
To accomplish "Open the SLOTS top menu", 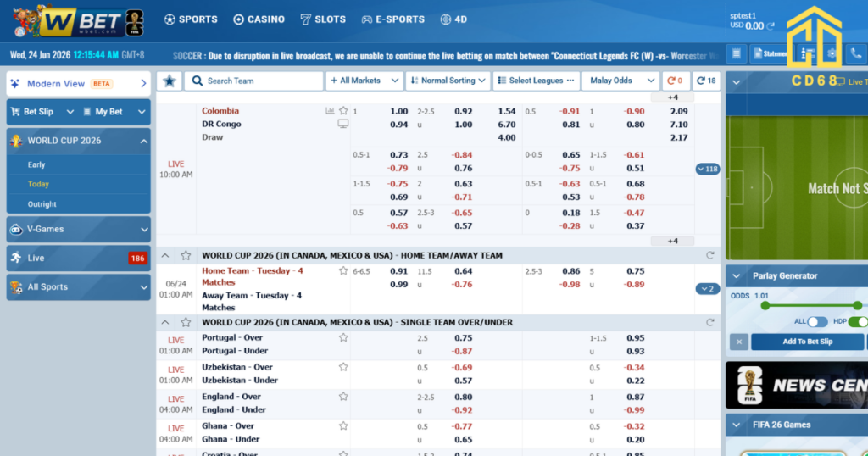I will (323, 19).
